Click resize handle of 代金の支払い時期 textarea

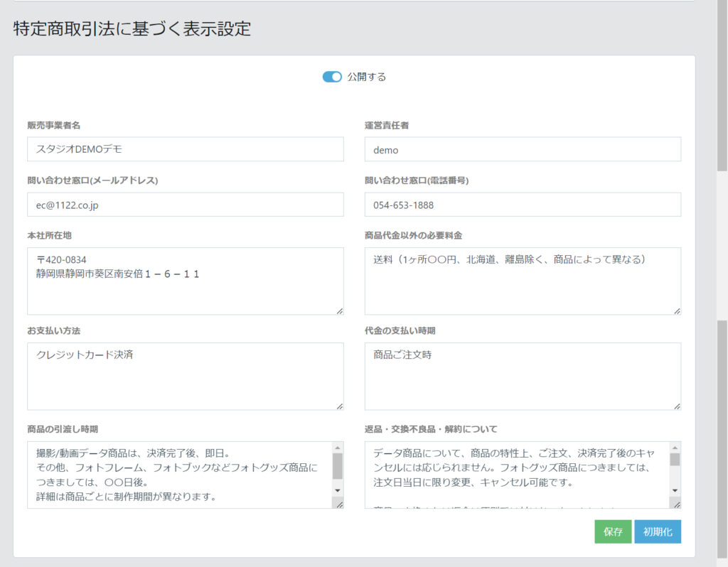click(676, 406)
